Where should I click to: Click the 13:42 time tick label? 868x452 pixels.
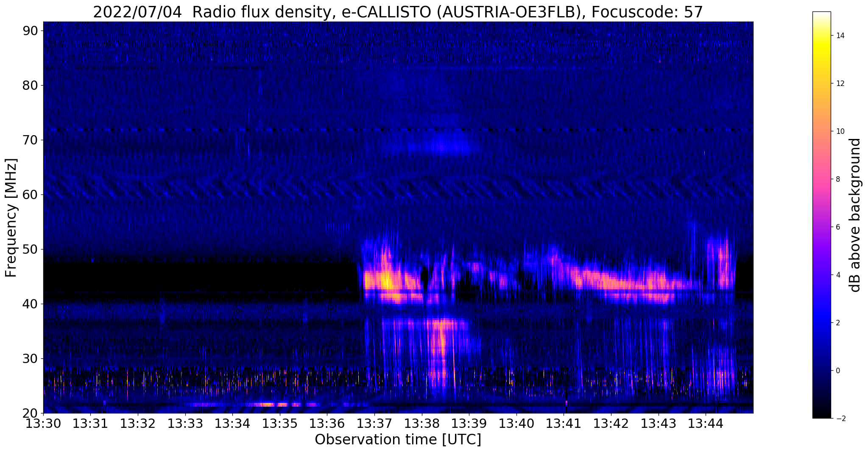point(611,424)
